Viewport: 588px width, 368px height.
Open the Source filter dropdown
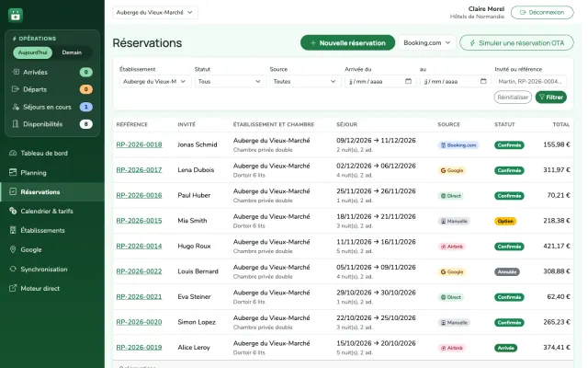[x=304, y=82]
